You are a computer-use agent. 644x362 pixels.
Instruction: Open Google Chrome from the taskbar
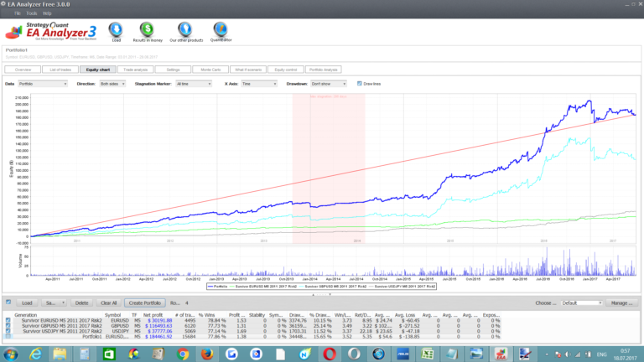click(x=182, y=354)
